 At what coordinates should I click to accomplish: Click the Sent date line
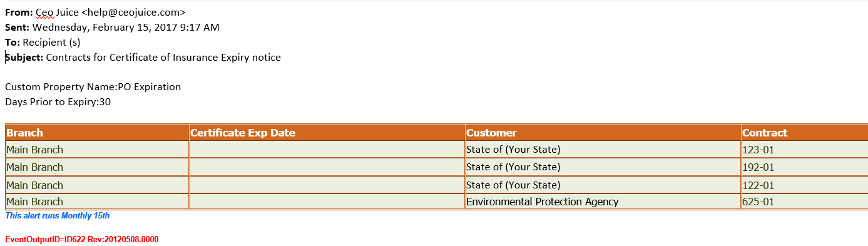[x=112, y=27]
